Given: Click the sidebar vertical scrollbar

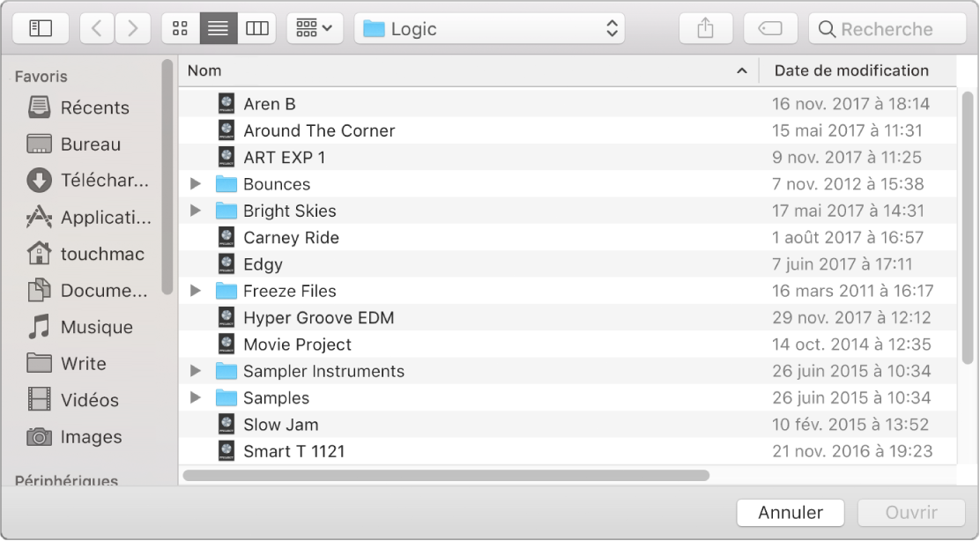Looking at the screenshot, I should point(167,177).
